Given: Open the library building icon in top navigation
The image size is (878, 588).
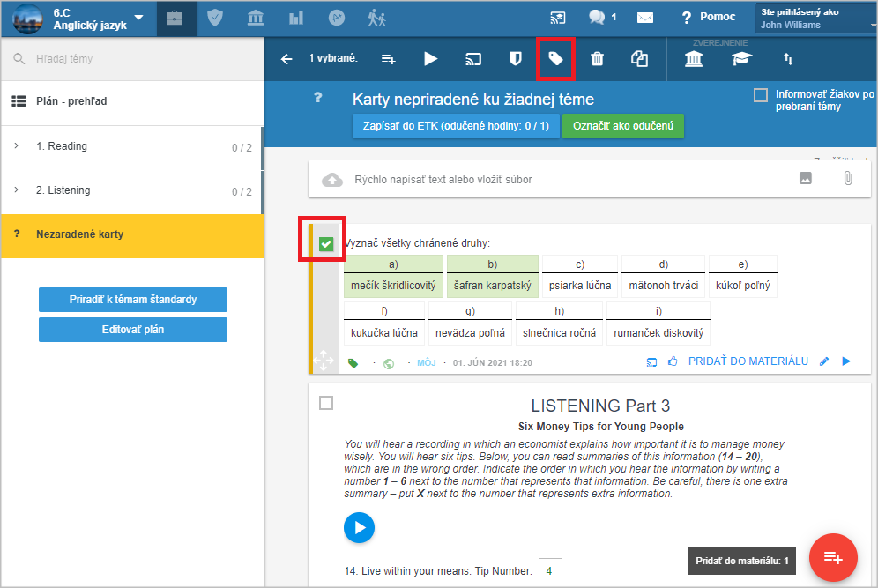Looking at the screenshot, I should [256, 19].
